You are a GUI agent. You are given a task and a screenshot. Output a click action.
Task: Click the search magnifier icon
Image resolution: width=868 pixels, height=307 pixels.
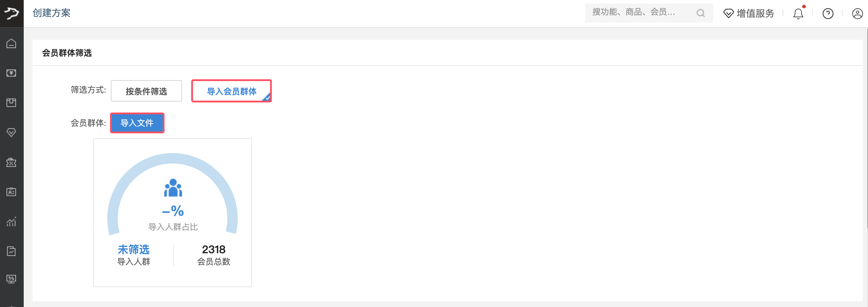[701, 13]
